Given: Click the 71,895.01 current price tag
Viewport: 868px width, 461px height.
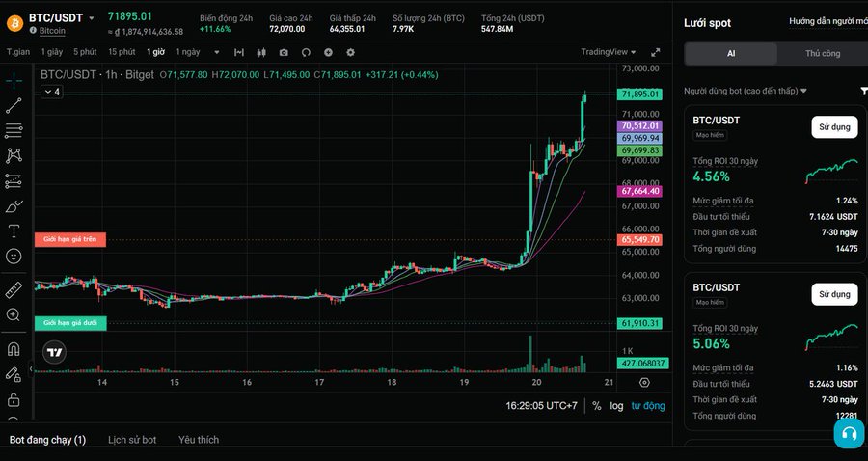Looking at the screenshot, I should (x=640, y=95).
